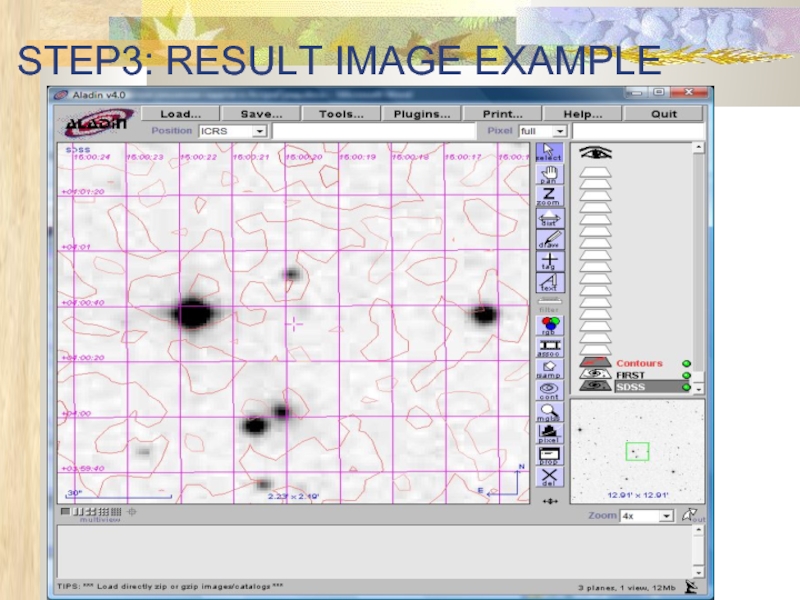
Task: Click the tag crosshair tool
Action: tap(549, 261)
